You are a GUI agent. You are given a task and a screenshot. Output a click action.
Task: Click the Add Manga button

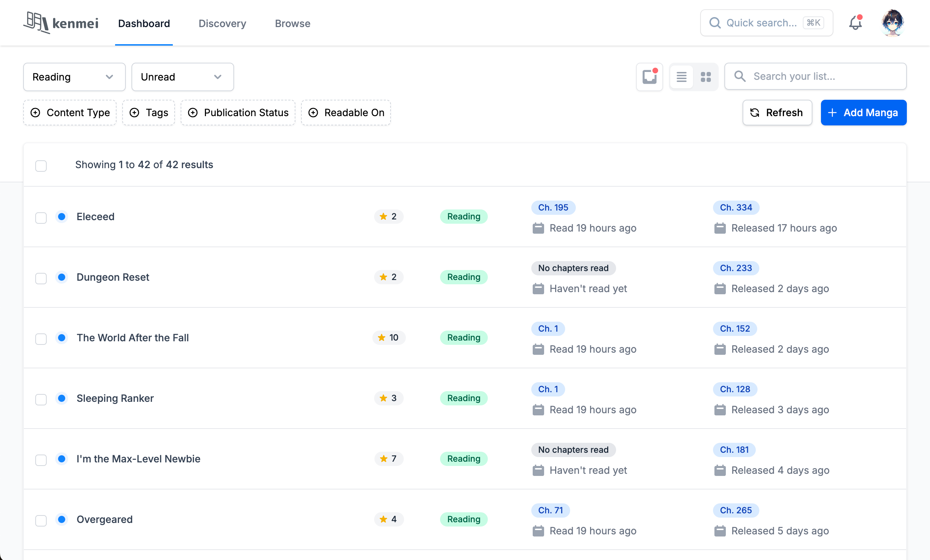click(x=864, y=113)
